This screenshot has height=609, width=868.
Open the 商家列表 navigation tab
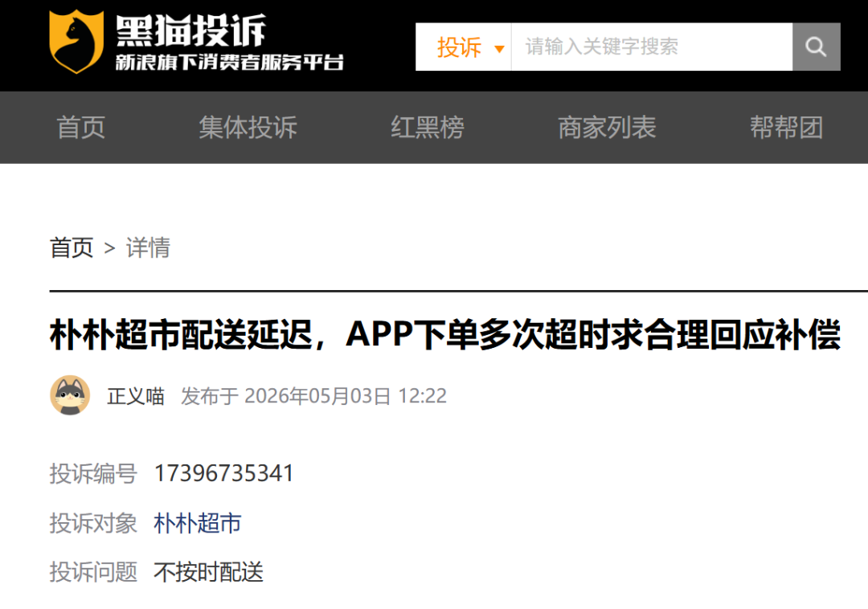click(x=607, y=128)
